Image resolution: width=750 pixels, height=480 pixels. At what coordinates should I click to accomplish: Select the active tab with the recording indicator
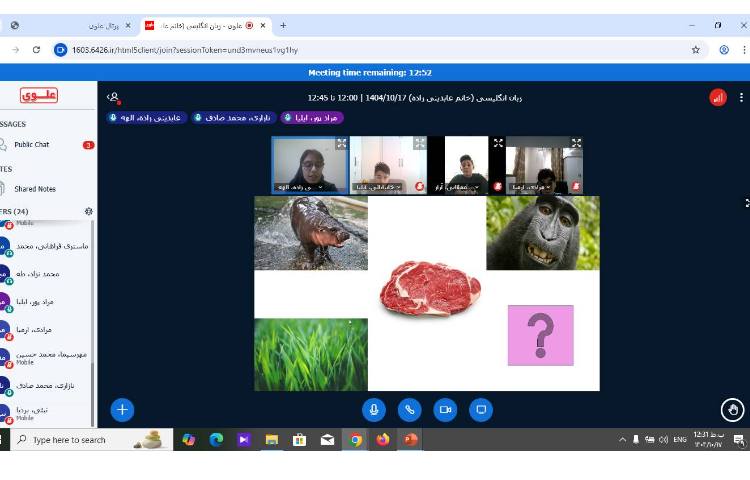(206, 26)
